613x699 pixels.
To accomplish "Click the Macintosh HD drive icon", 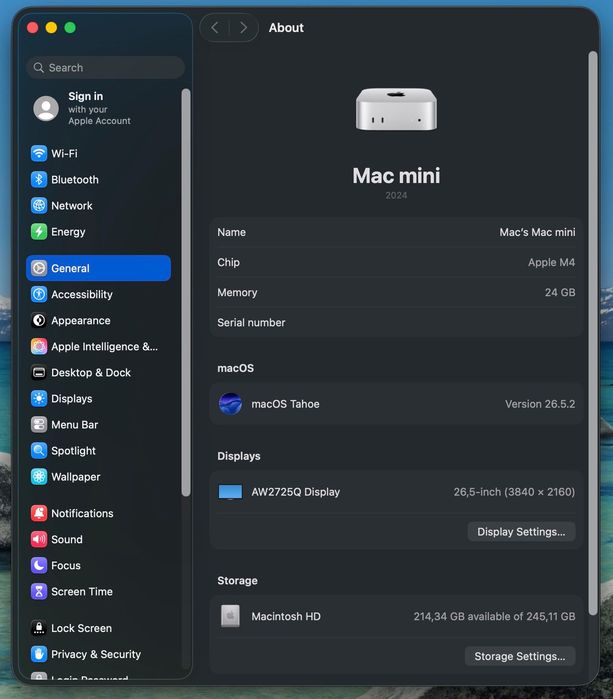I will coord(230,616).
